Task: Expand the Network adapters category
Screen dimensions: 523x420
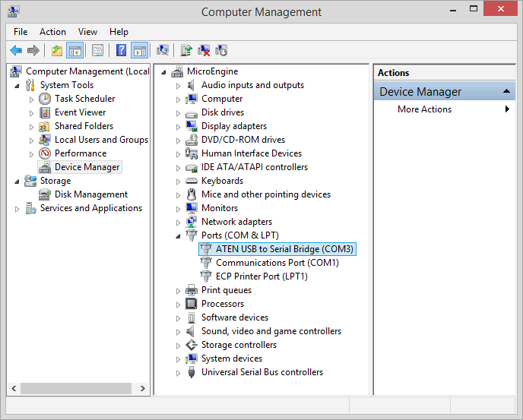Action: [x=179, y=222]
